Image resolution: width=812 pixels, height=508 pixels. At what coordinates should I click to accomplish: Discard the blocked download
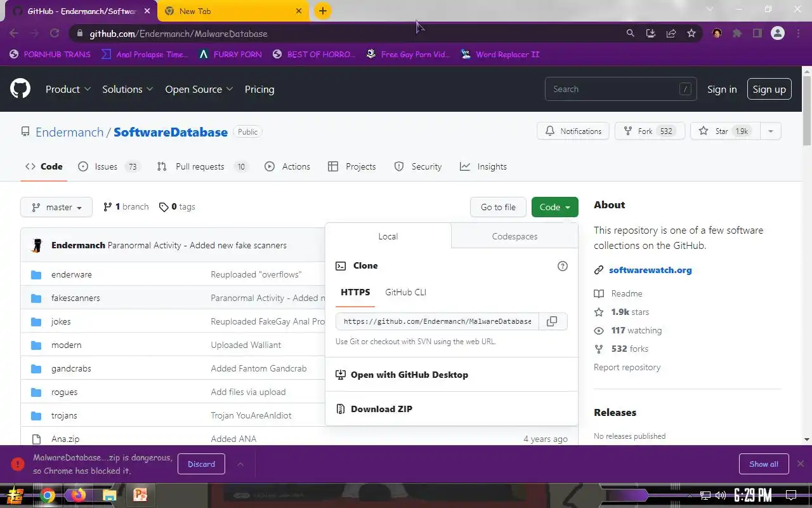(201, 464)
